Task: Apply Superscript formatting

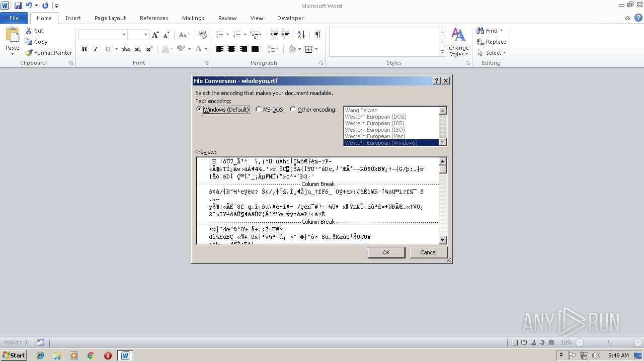Action: click(149, 49)
